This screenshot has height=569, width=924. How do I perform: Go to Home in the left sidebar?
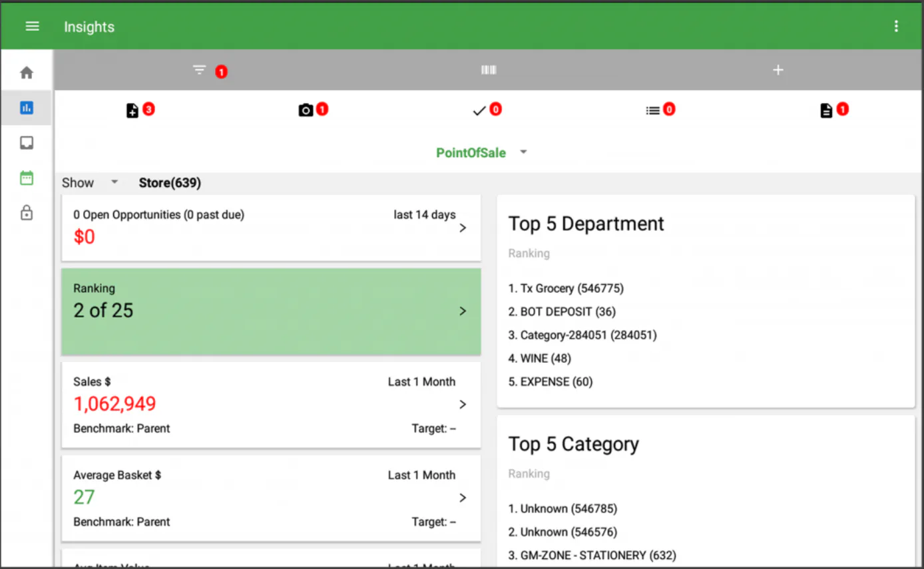point(26,72)
